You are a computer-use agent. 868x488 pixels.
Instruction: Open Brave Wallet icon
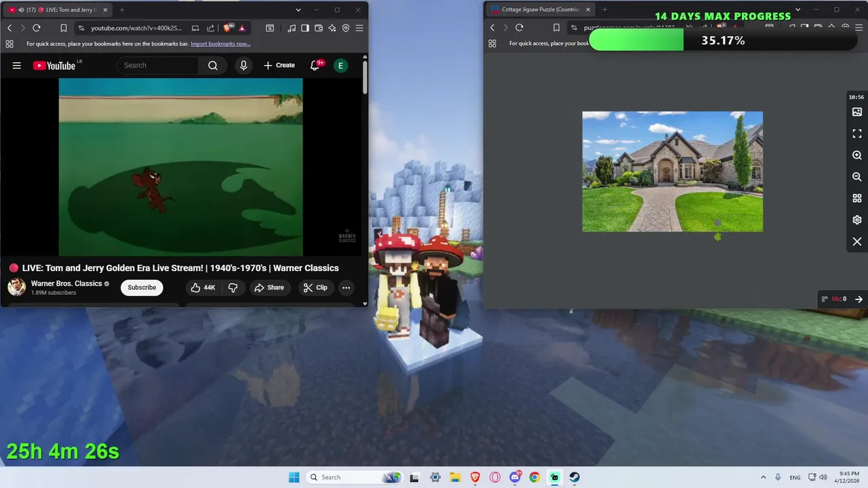pyautogui.click(x=319, y=28)
